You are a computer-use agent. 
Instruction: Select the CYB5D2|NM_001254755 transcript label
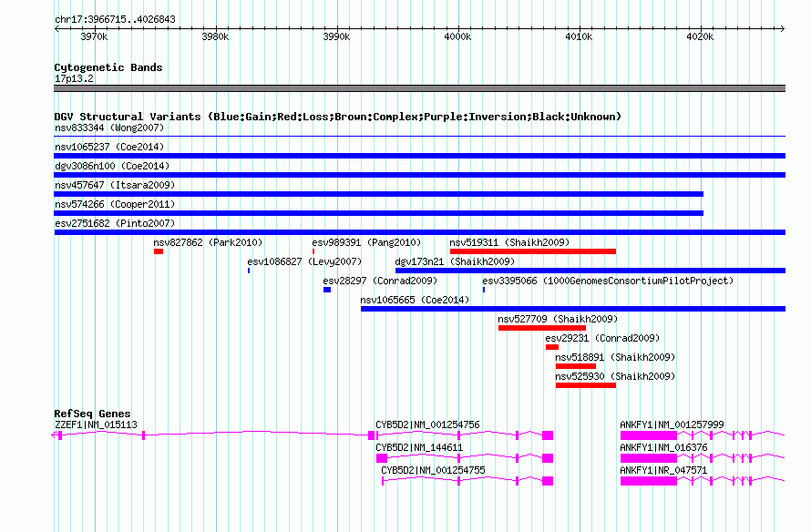click(x=433, y=470)
